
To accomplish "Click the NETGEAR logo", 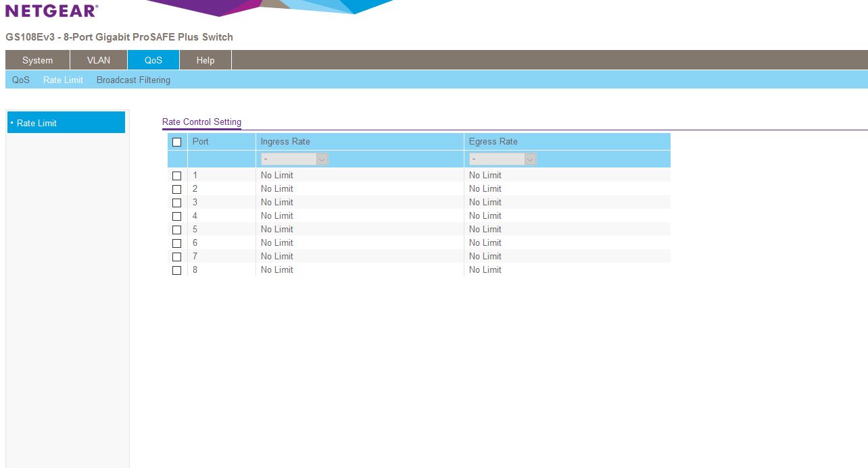I will [52, 10].
